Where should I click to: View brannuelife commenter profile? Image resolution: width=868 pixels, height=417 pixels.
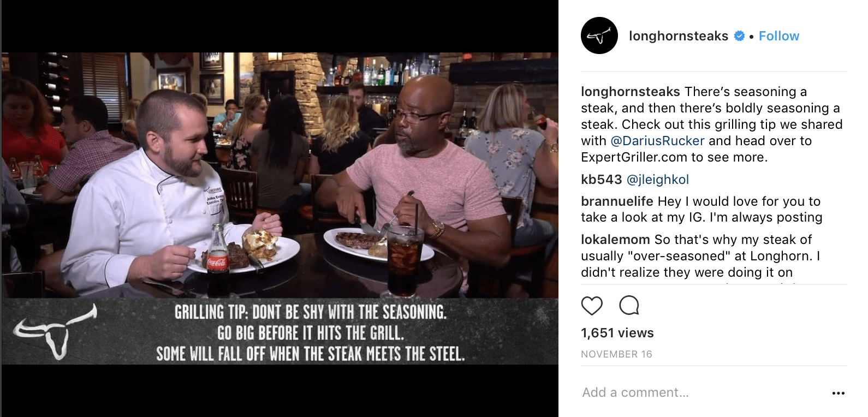[x=617, y=201]
